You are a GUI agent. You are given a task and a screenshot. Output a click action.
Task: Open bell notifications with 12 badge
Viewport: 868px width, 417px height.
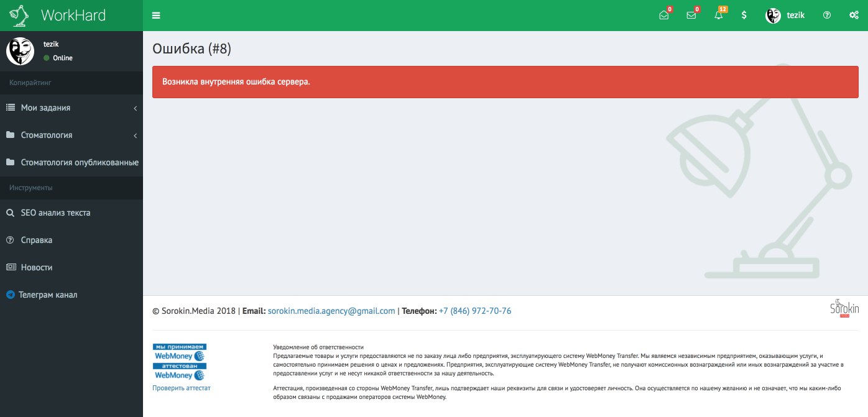click(719, 16)
